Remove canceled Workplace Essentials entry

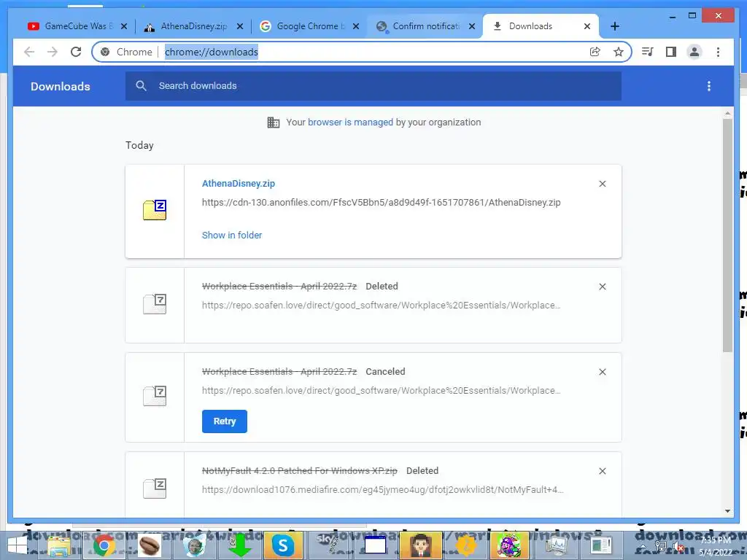(x=602, y=372)
